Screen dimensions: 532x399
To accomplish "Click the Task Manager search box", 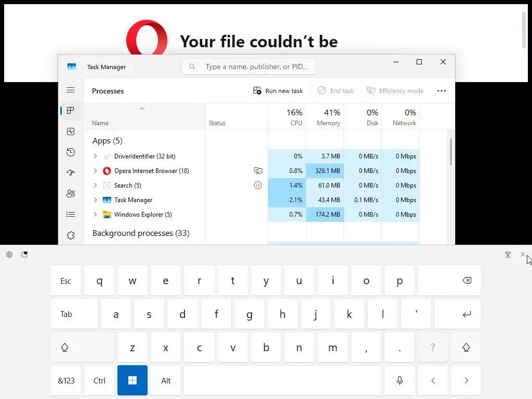I will point(249,66).
